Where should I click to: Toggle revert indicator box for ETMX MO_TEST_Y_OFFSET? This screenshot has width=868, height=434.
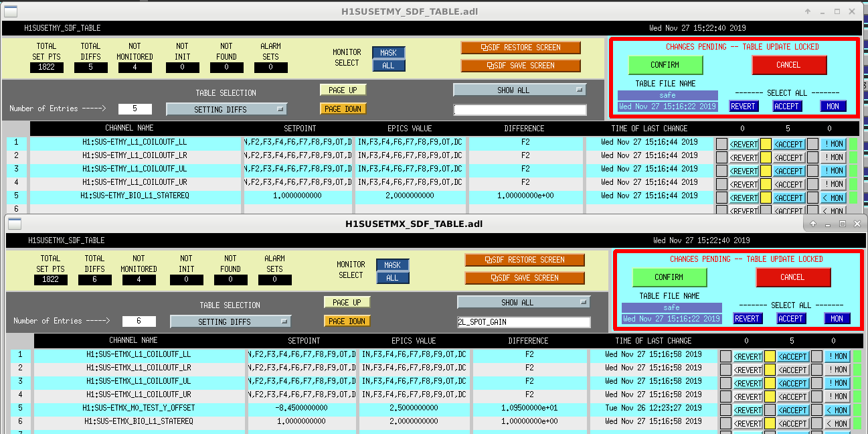pos(725,410)
